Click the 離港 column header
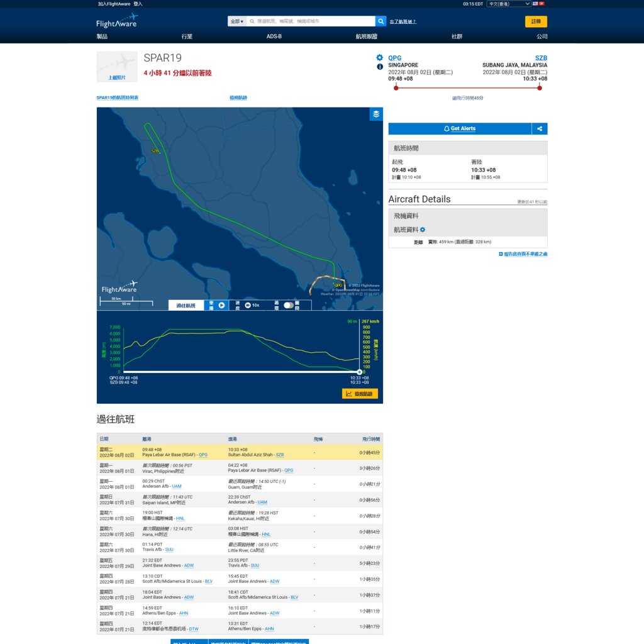The image size is (644, 644). (147, 439)
